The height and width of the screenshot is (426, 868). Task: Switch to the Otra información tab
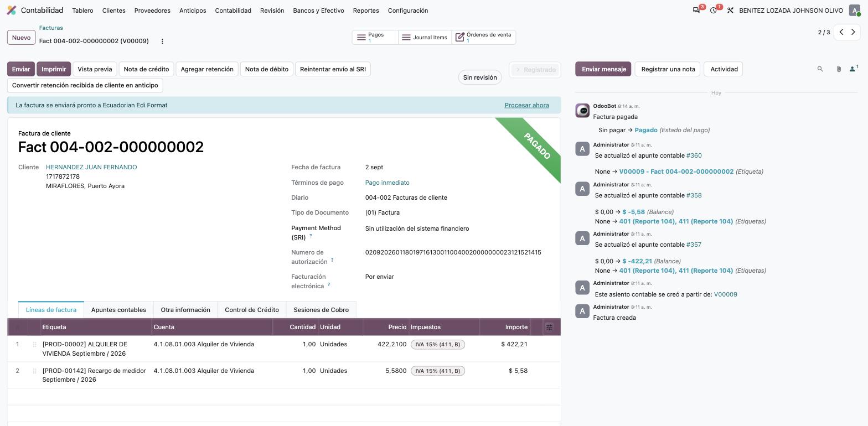[x=185, y=310]
